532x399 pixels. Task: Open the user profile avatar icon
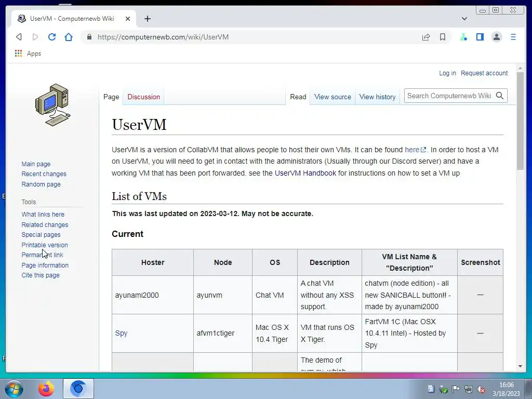coord(496,37)
